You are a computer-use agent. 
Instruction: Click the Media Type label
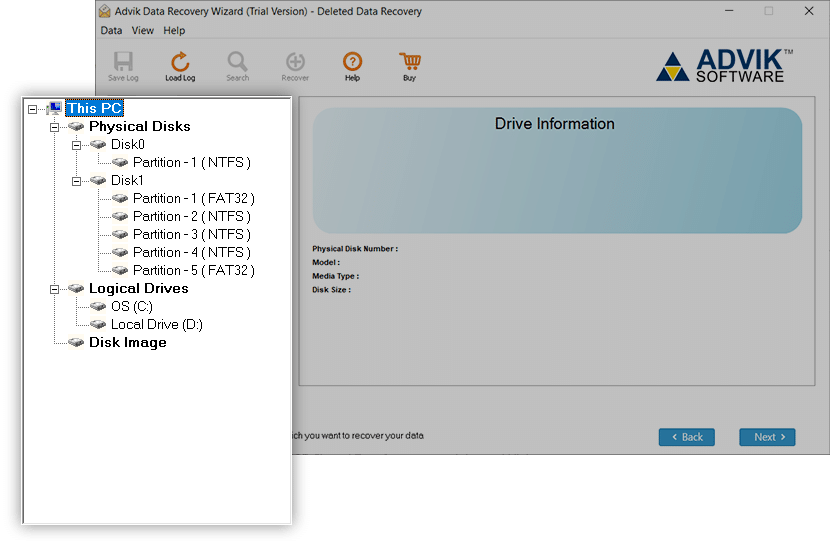(x=336, y=276)
